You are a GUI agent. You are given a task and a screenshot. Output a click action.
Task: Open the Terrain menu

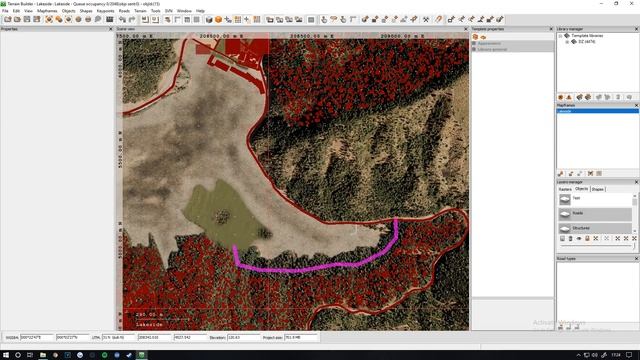[x=140, y=11]
